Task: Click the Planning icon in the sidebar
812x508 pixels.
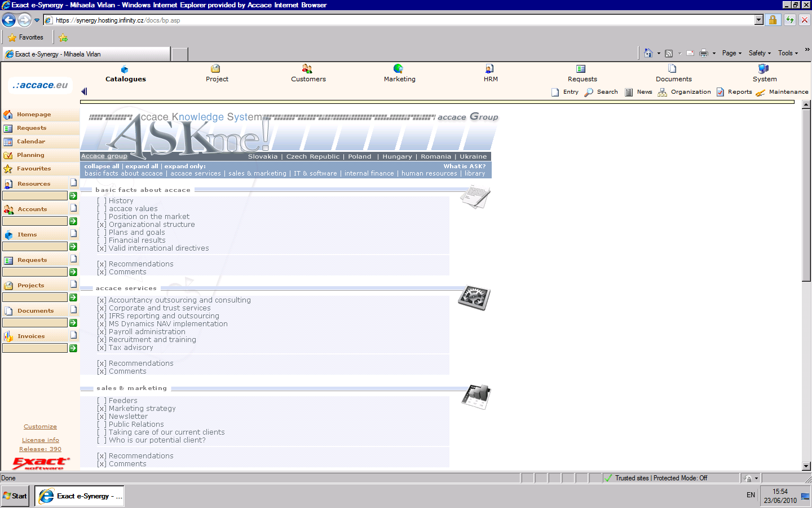Action: point(8,155)
